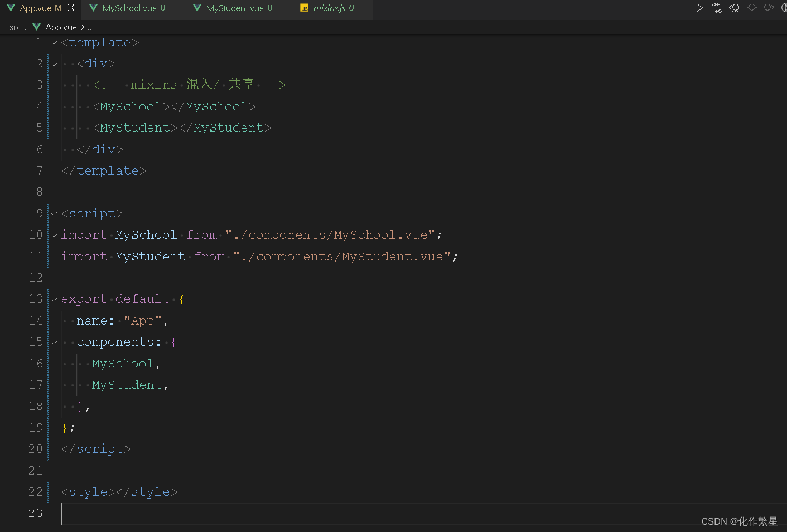787x532 pixels.
Task: Click line number 8 in the gutter
Action: (40, 192)
